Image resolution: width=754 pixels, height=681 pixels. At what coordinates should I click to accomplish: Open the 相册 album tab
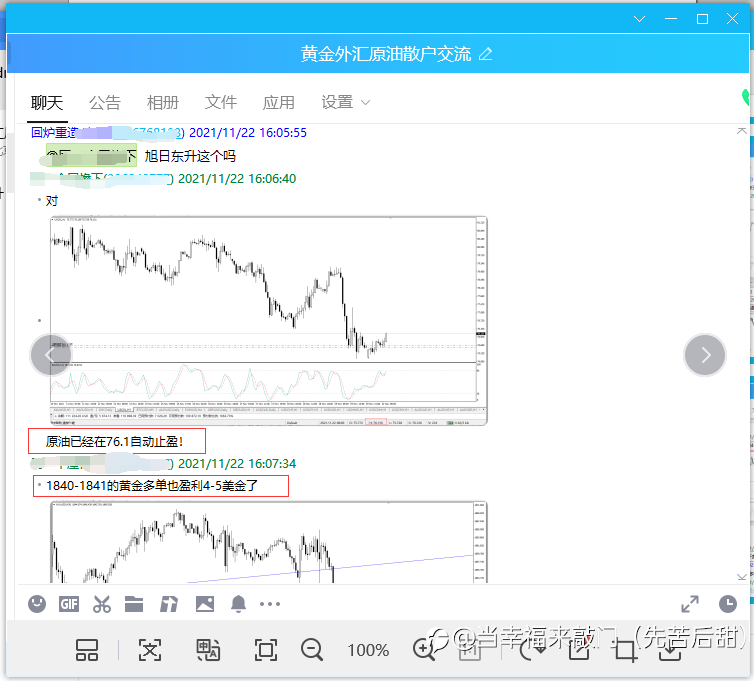click(163, 102)
